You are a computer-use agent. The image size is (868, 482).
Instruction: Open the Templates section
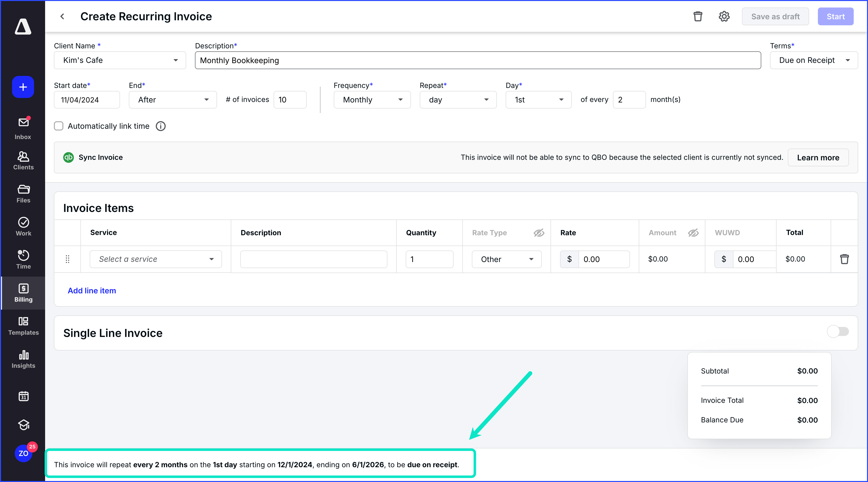pyautogui.click(x=23, y=325)
